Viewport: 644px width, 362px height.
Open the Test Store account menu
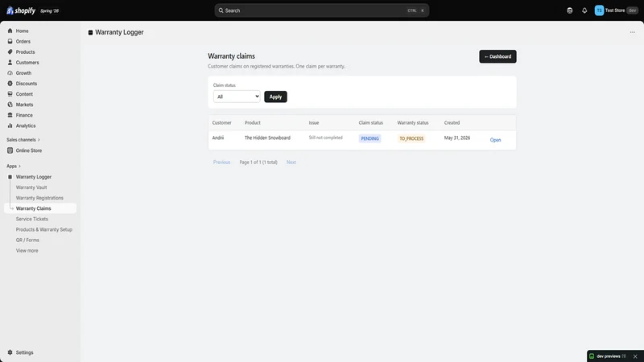coord(617,10)
